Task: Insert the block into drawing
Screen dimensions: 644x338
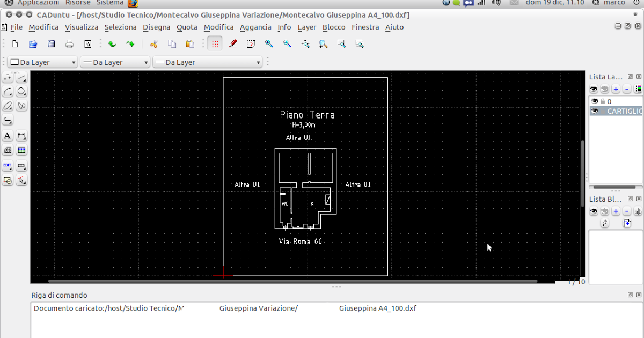Action: pyautogui.click(x=627, y=223)
